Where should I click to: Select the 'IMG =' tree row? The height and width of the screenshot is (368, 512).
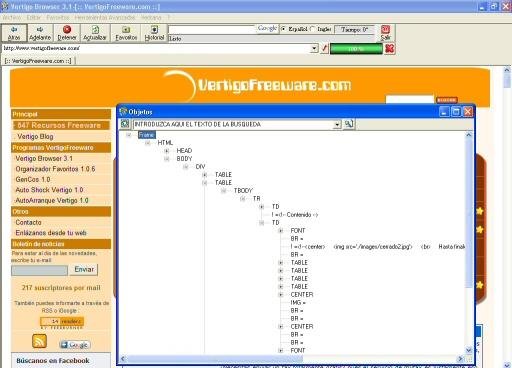point(298,303)
